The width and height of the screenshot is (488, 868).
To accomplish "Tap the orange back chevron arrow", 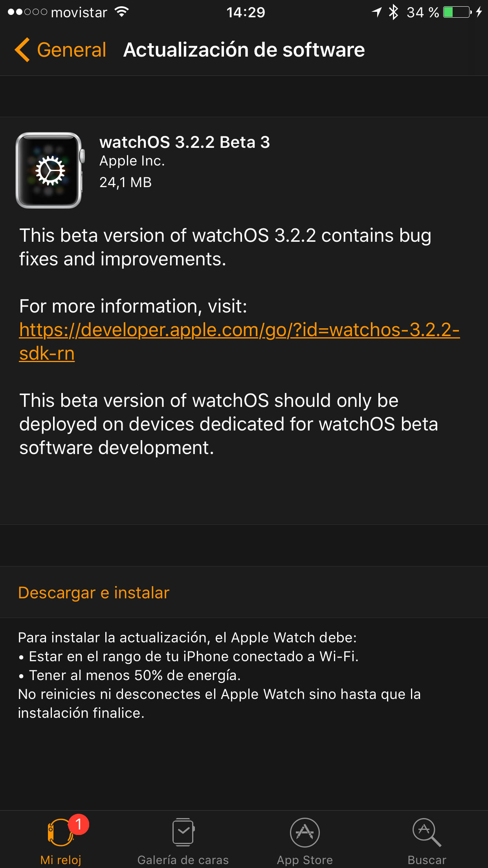I will [22, 50].
